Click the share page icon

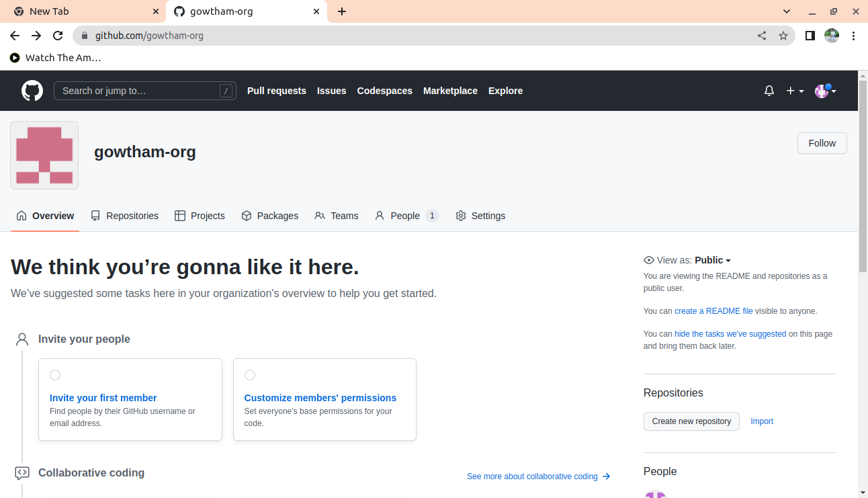[x=762, y=36]
